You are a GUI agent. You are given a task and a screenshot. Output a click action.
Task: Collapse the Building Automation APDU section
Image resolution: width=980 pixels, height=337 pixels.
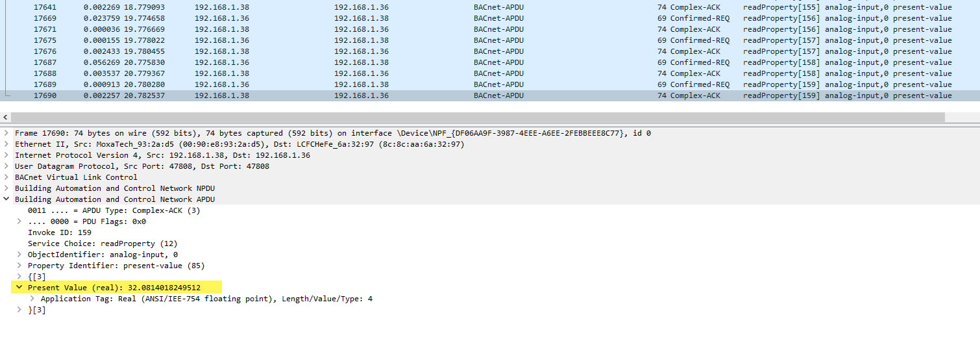(6, 199)
